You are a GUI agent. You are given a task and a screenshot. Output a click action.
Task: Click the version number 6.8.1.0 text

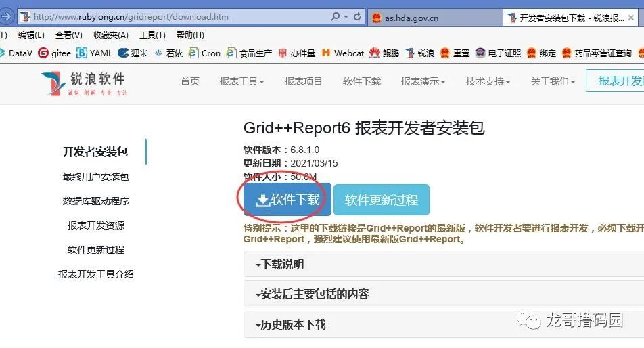[304, 150]
